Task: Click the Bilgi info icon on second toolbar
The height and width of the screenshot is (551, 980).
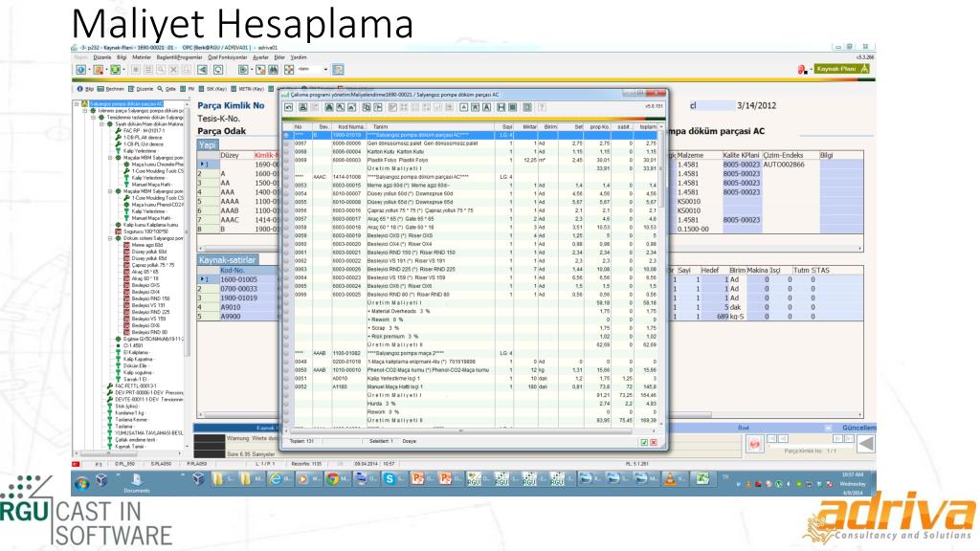Action: point(85,89)
